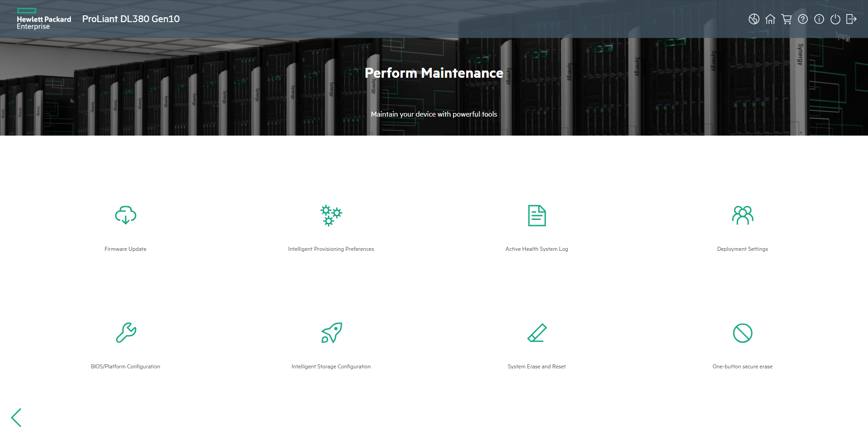Click the "System Erase and Reset" label
868x433 pixels.
tap(537, 367)
